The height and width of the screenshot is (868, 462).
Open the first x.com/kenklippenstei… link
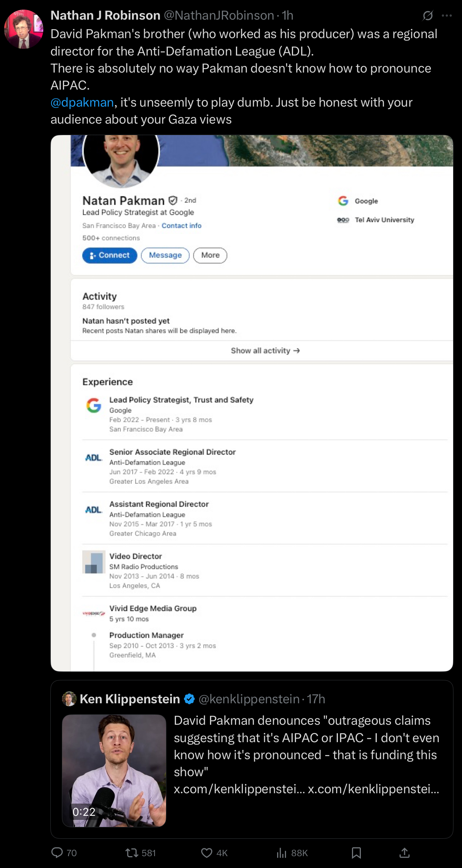pyautogui.click(x=239, y=789)
